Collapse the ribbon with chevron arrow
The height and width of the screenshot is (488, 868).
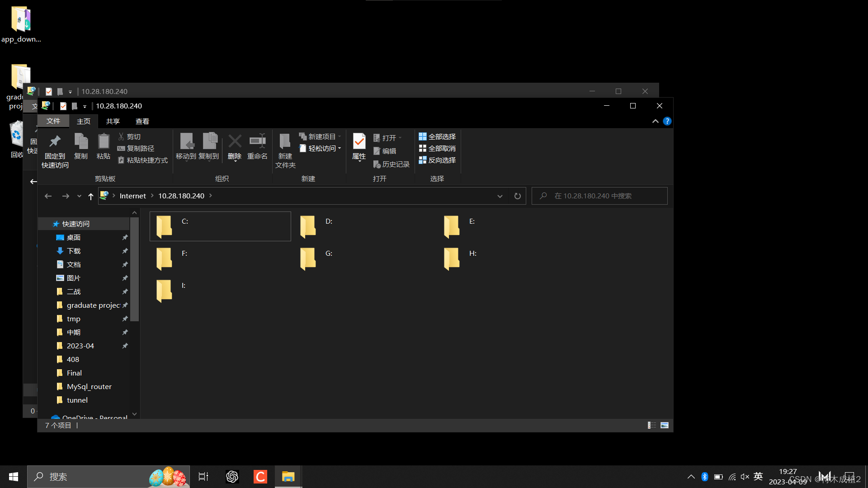[655, 122]
